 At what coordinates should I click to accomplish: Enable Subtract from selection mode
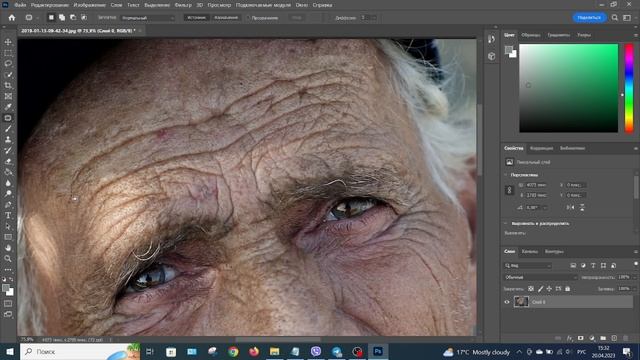(73, 18)
